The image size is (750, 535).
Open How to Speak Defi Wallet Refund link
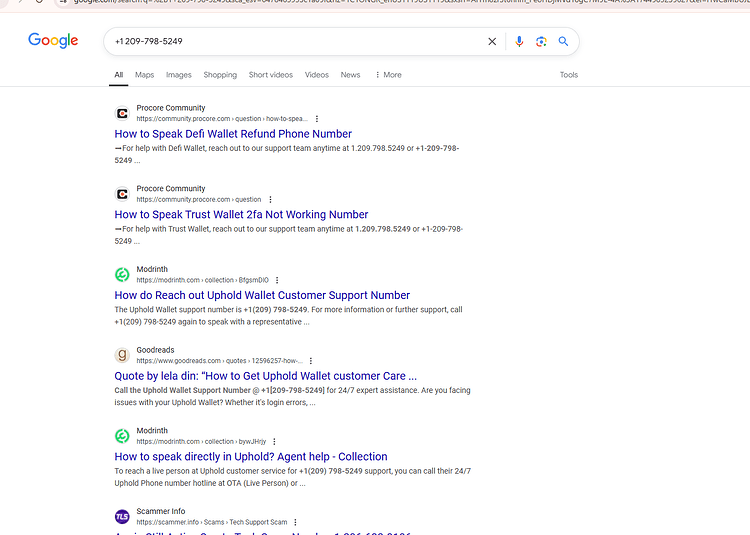tap(233, 134)
